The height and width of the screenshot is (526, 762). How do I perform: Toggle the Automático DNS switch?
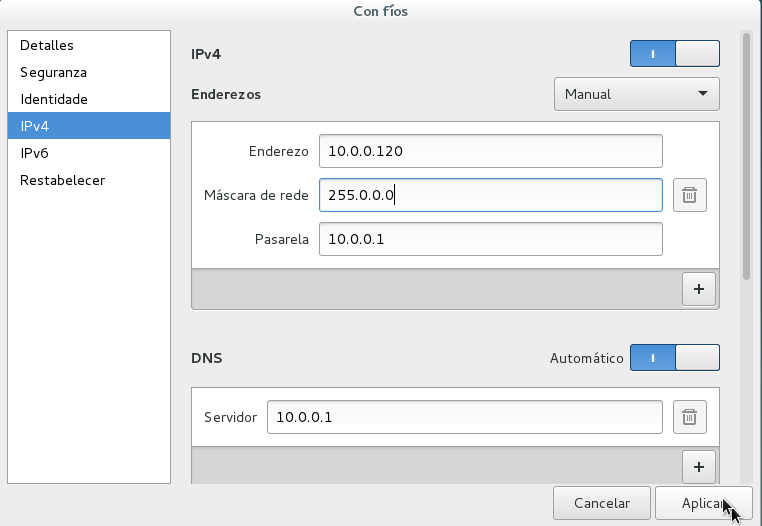[x=675, y=358]
